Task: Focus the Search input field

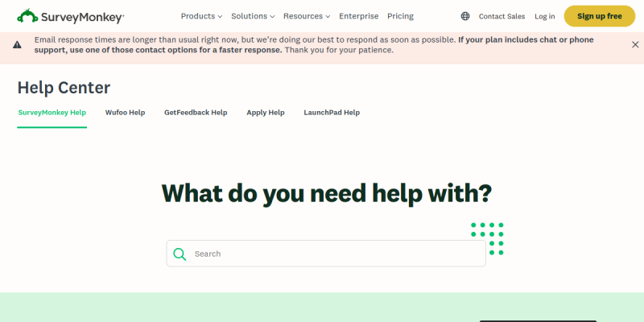Action: click(x=326, y=254)
